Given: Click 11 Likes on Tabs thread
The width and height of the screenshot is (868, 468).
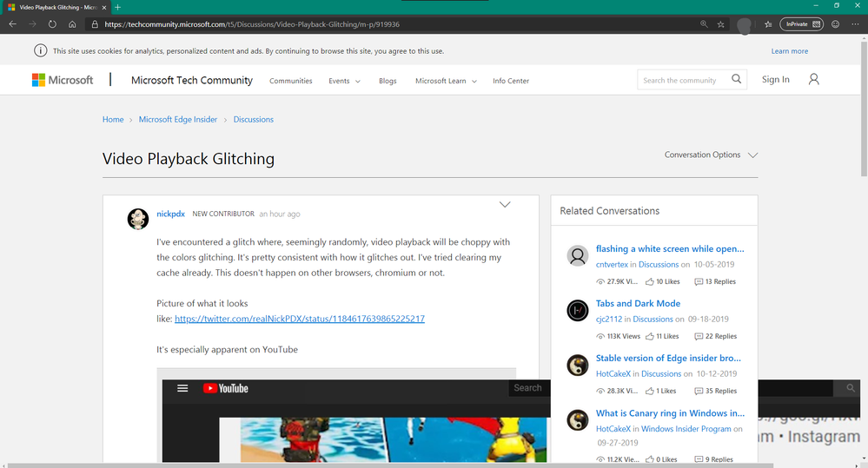Looking at the screenshot, I should click(x=661, y=336).
